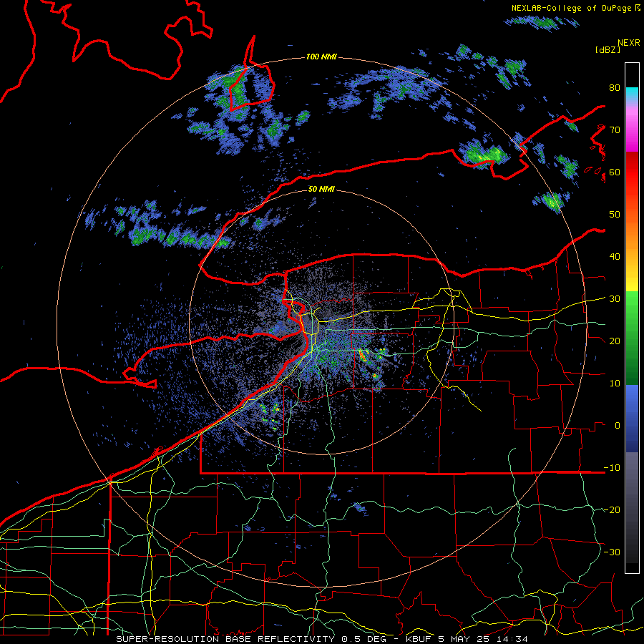Screen dimensions: 644x644
Task: Click the "SUPER-RESOLUTION BASE REFLECTIVITY" caption at the bottom
Action: [225, 639]
